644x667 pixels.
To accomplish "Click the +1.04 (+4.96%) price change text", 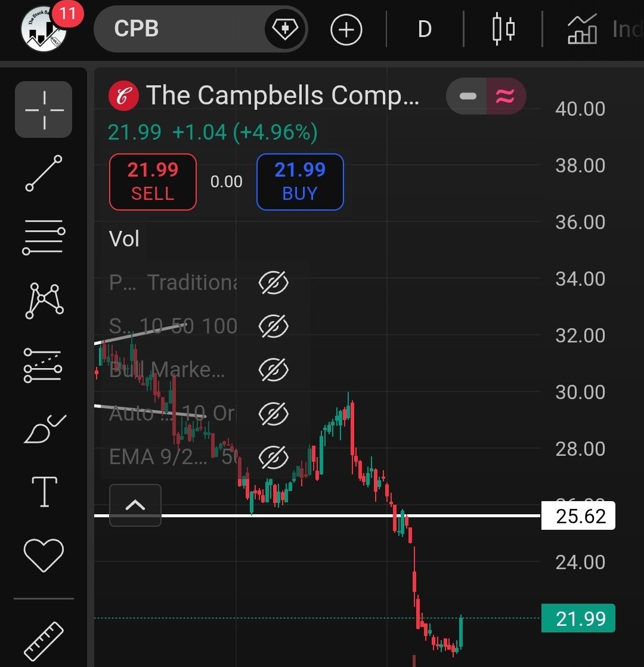I will coord(245,132).
